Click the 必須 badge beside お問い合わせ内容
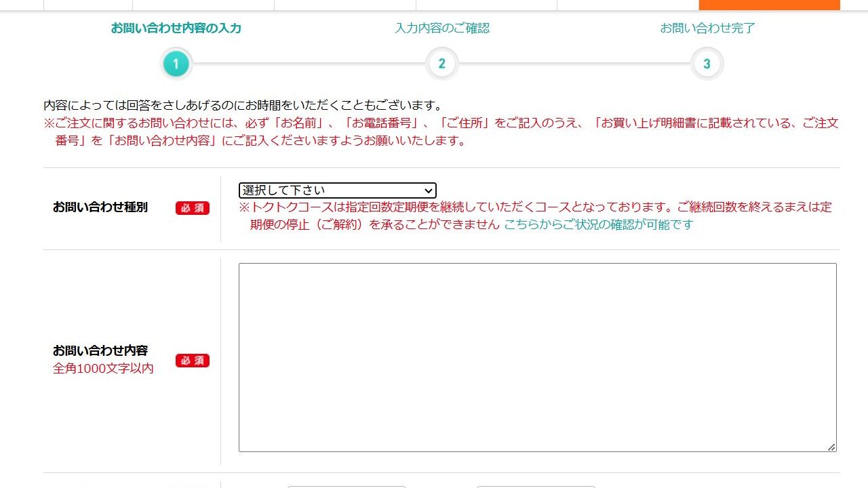The image size is (868, 488). pos(193,361)
